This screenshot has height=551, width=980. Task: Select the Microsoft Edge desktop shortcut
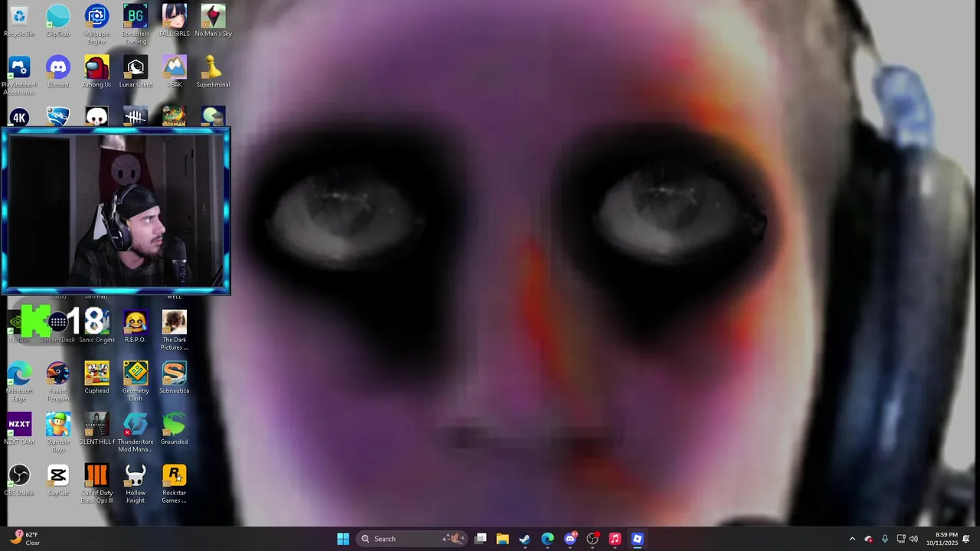click(x=19, y=382)
